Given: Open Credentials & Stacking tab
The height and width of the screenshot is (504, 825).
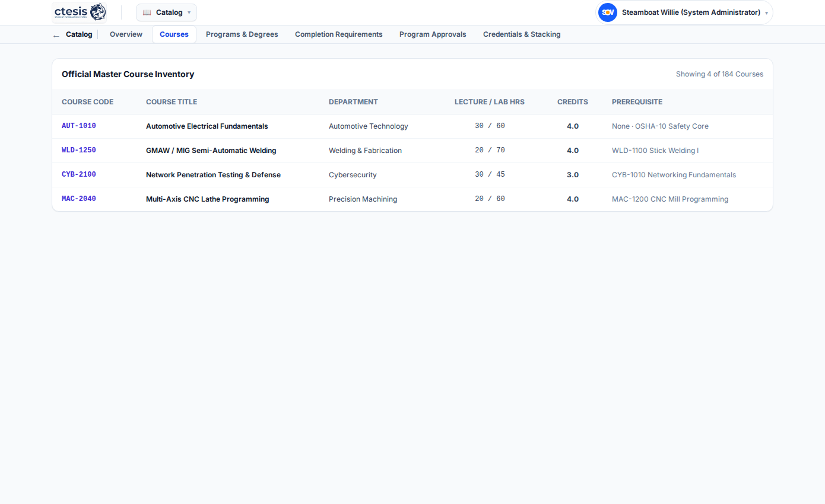Looking at the screenshot, I should coord(522,34).
